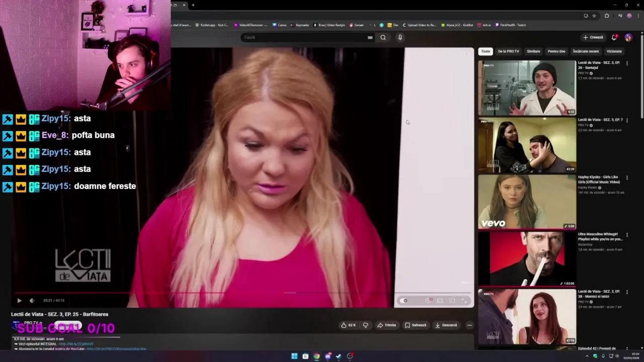
Task: Focus the YouTube Caută search field
Action: pos(304,37)
